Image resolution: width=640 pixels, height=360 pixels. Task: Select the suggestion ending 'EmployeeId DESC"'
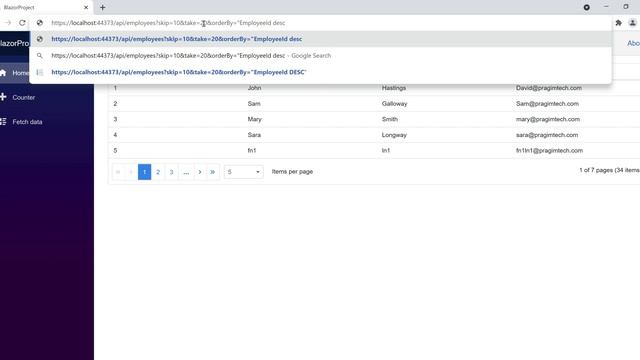[x=320, y=72]
